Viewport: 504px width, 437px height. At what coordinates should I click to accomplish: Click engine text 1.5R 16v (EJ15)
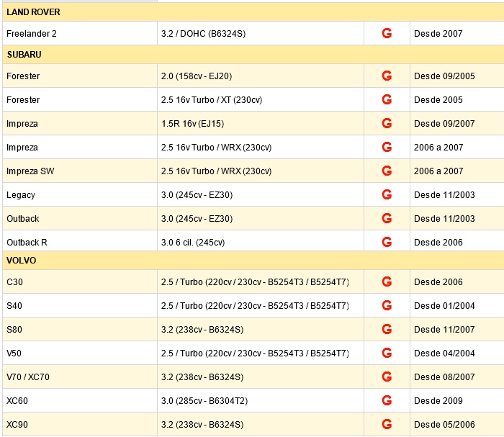tap(192, 124)
